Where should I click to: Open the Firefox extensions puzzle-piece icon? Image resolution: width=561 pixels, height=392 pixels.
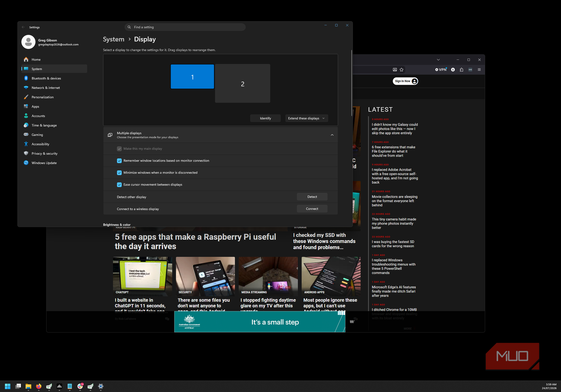point(461,70)
